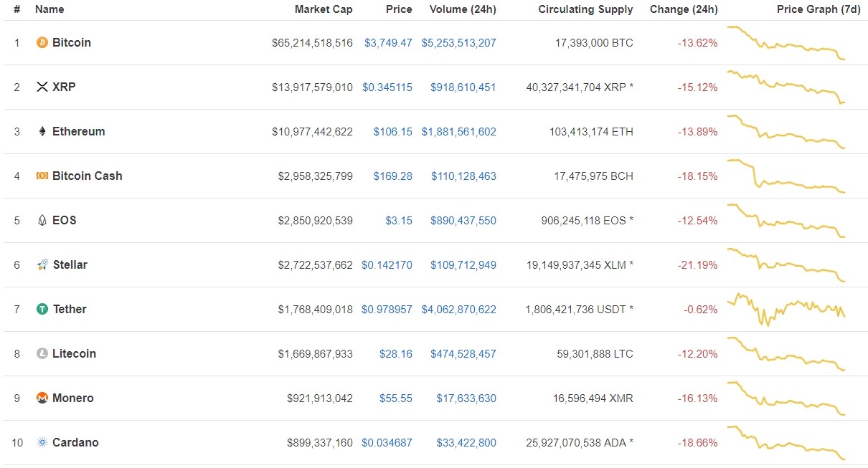Sort table by Name column header
The width and height of the screenshot is (868, 468).
coord(49,9)
